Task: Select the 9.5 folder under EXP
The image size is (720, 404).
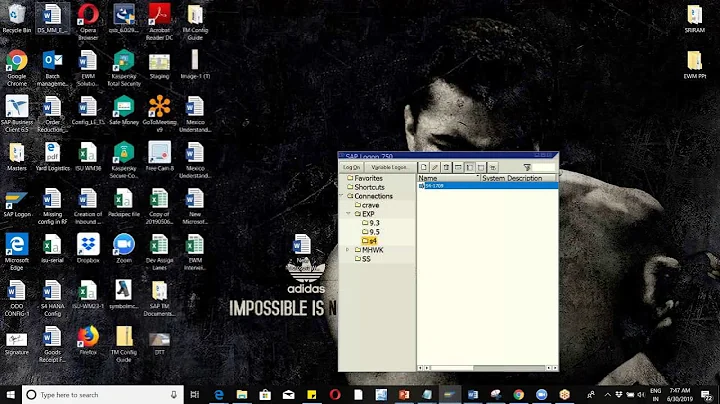Action: (x=371, y=232)
